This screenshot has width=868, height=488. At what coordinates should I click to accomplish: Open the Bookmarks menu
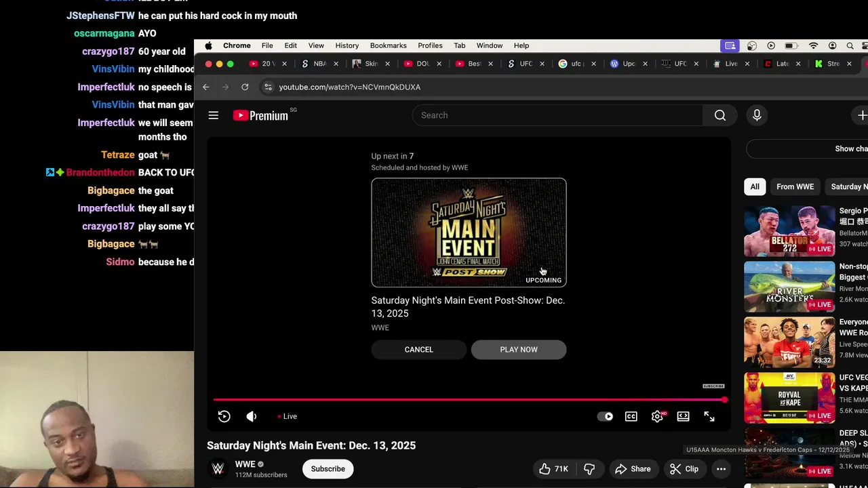(x=389, y=45)
